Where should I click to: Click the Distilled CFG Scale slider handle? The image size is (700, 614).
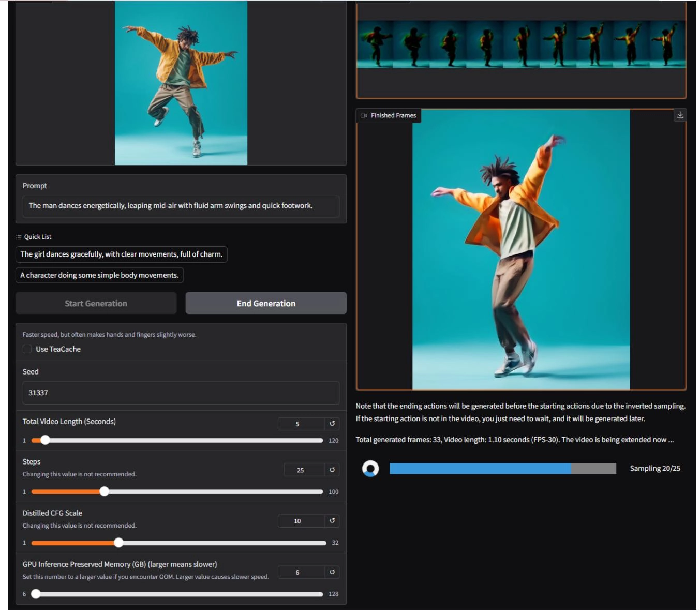click(119, 543)
